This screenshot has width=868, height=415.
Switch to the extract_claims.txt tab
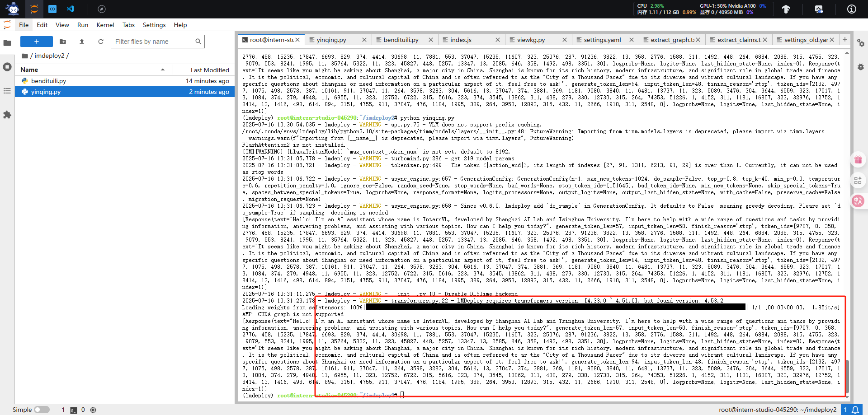click(x=739, y=40)
